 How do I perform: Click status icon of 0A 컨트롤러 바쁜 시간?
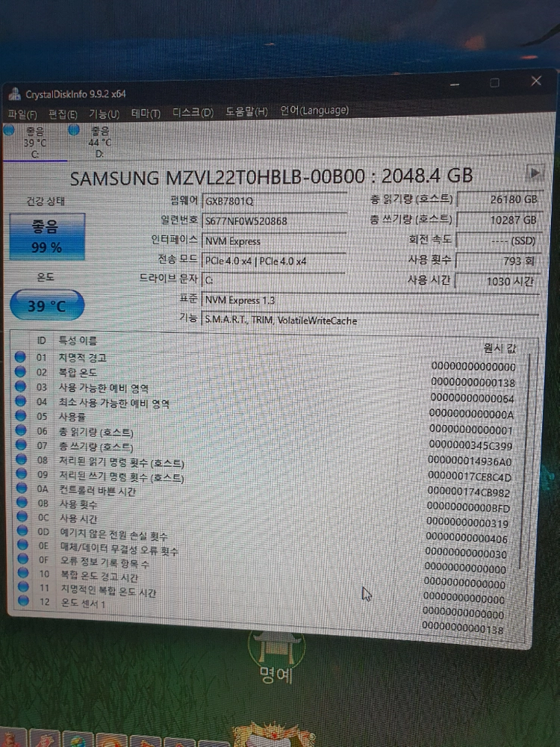click(22, 487)
